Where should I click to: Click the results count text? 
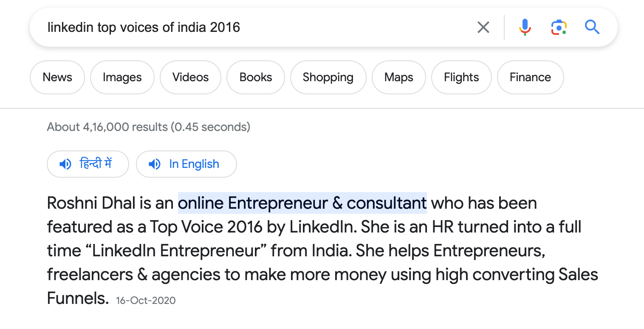point(148,127)
